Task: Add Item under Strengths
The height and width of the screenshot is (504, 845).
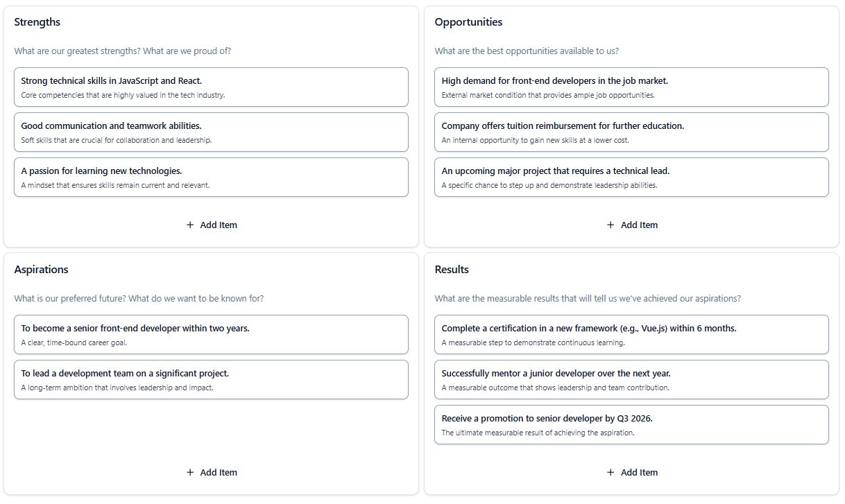Action: (218, 225)
